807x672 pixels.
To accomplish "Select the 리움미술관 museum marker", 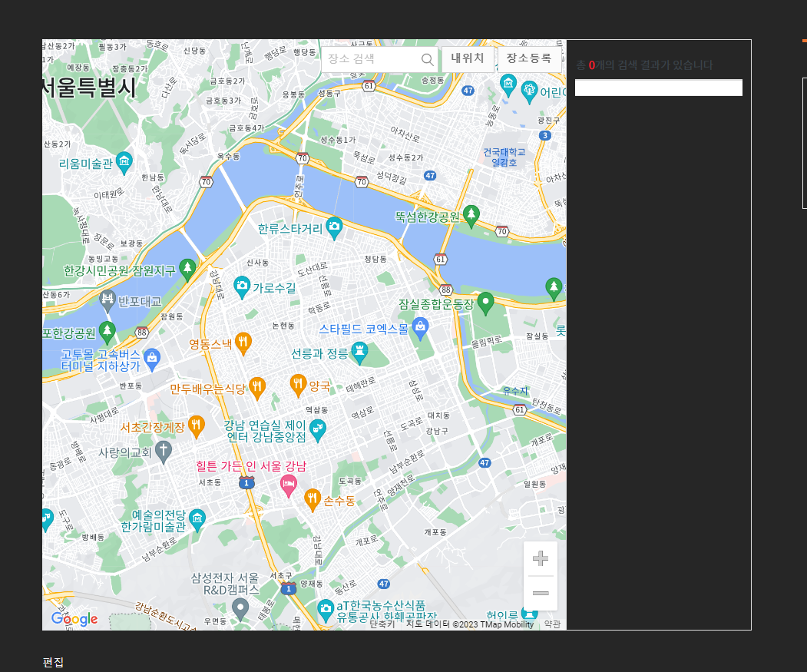I will [x=124, y=162].
